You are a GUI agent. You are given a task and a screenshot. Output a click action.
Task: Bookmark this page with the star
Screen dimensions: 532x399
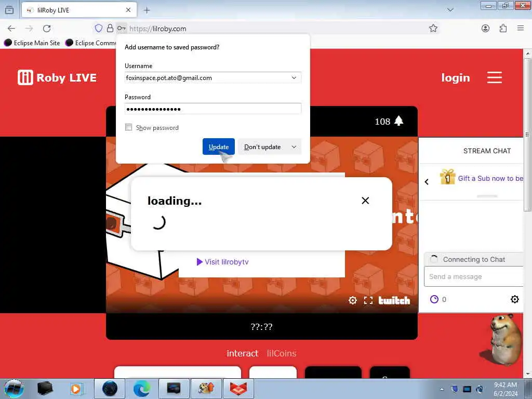(433, 29)
